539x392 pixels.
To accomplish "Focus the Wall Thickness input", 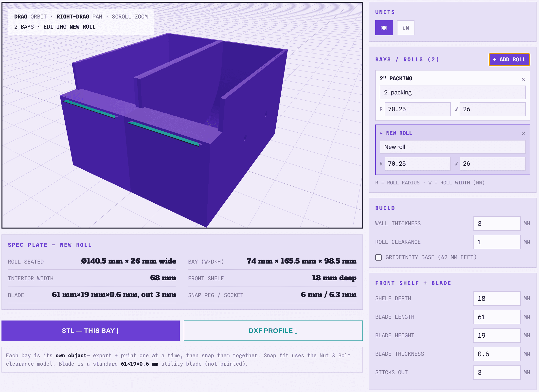I will [497, 224].
